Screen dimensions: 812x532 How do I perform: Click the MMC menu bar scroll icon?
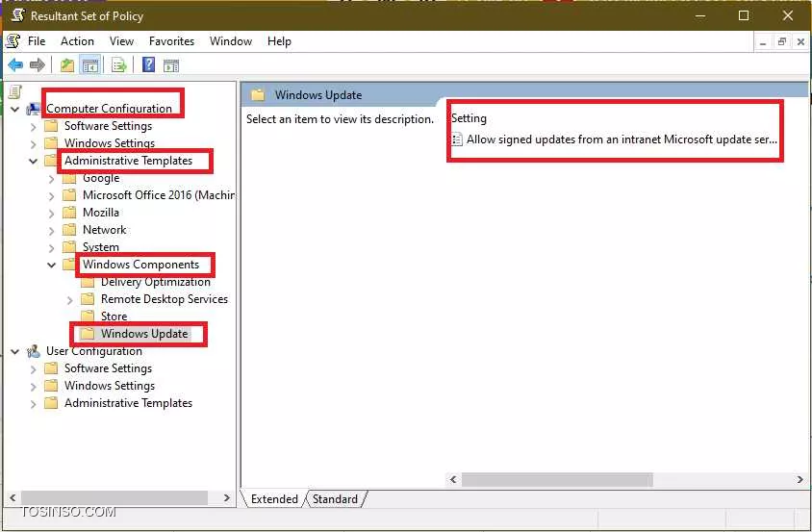point(13,41)
